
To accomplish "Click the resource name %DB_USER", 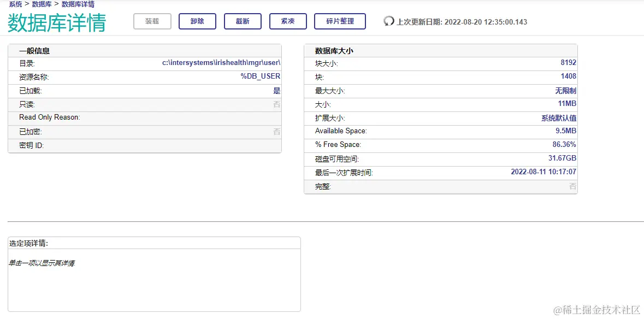I will pos(261,76).
